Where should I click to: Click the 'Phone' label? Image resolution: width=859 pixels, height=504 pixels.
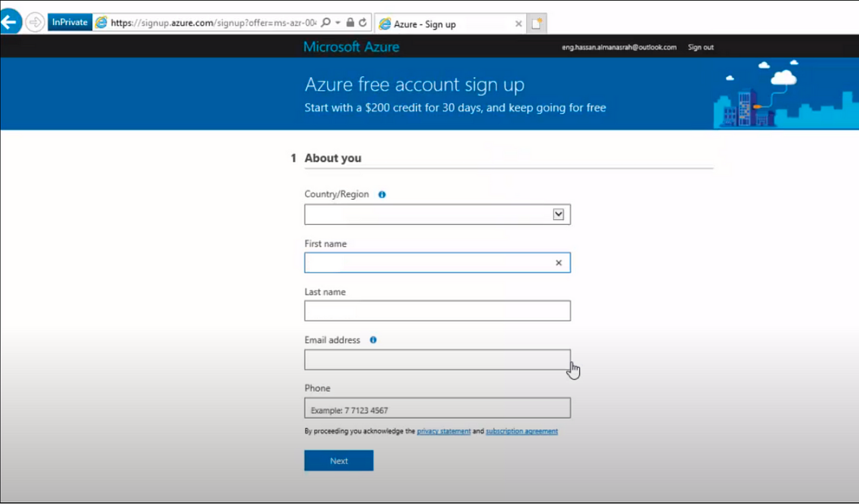tap(317, 388)
